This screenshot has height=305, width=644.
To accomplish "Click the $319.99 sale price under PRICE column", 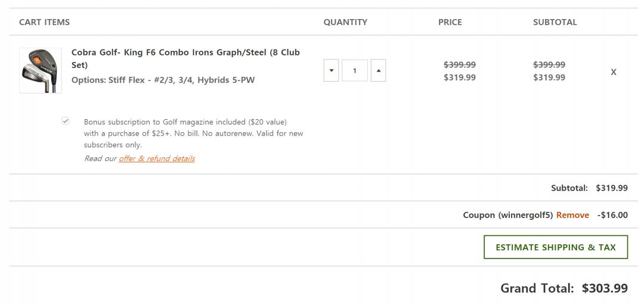I will (x=460, y=77).
